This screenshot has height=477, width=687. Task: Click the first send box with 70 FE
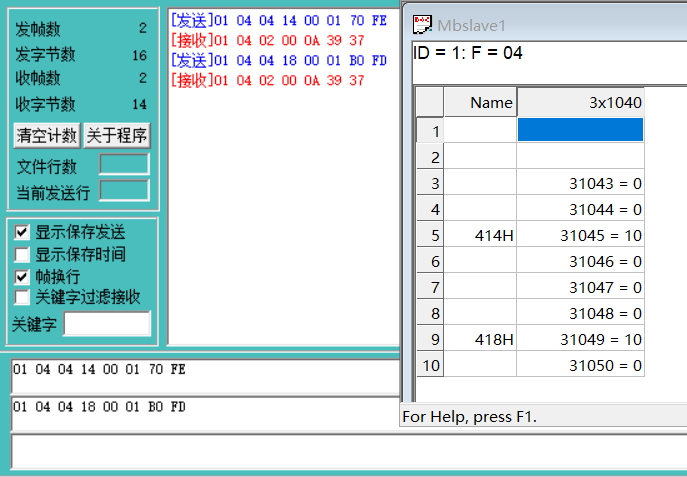pos(205,377)
